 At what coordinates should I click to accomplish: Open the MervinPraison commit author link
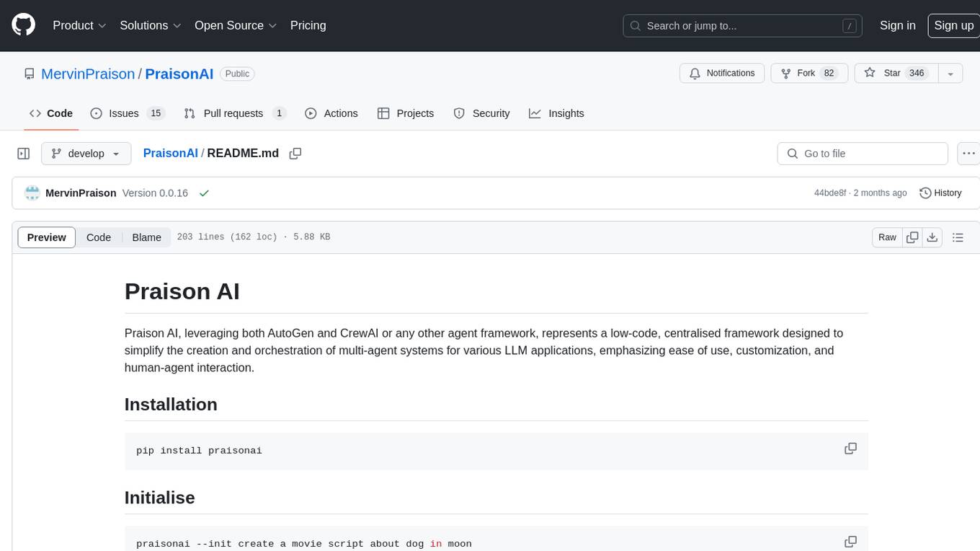pyautogui.click(x=81, y=193)
